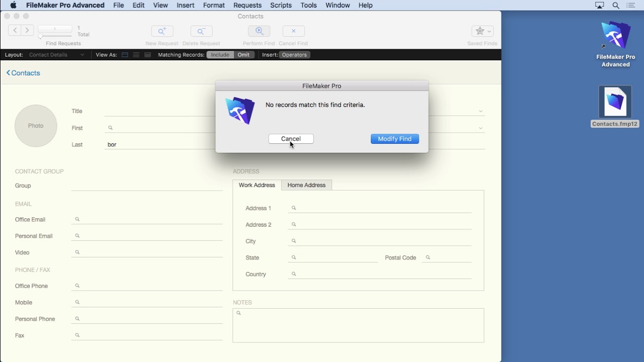
Task: Click the Group field
Action: tap(147, 186)
